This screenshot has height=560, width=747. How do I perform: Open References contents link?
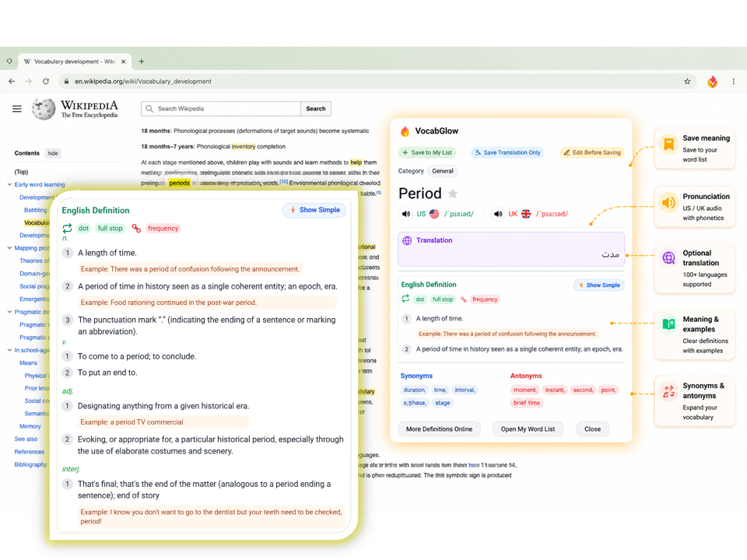(x=29, y=452)
